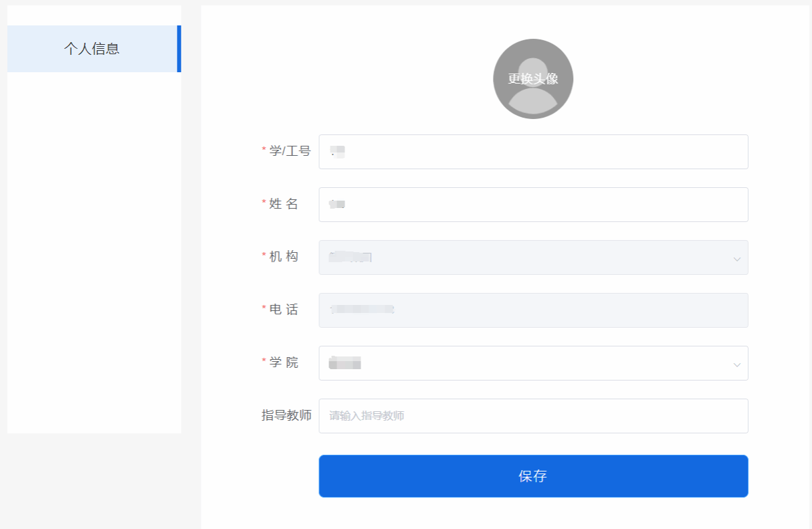The image size is (812, 529).
Task: Focus the 姓名 input field
Action: [x=533, y=205]
